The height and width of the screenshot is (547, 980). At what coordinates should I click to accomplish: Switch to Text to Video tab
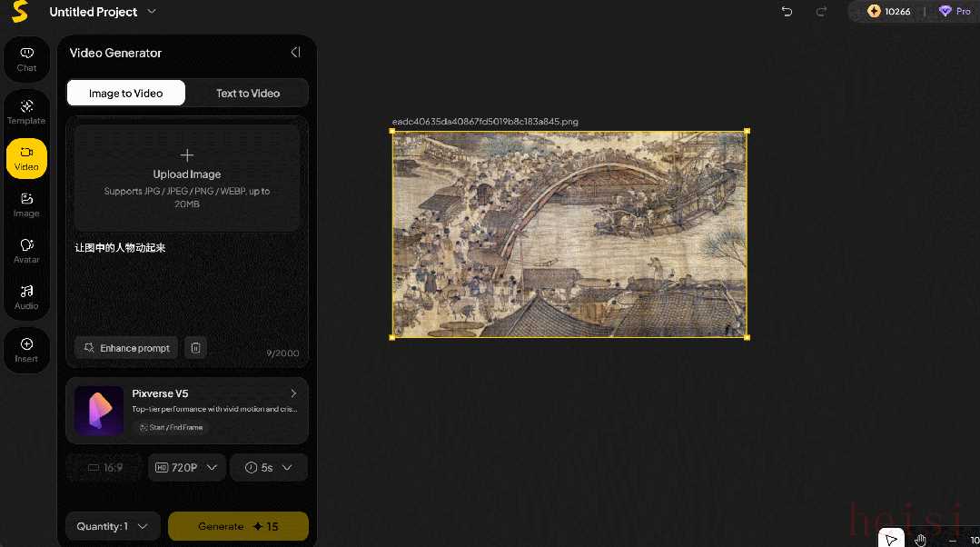(247, 93)
